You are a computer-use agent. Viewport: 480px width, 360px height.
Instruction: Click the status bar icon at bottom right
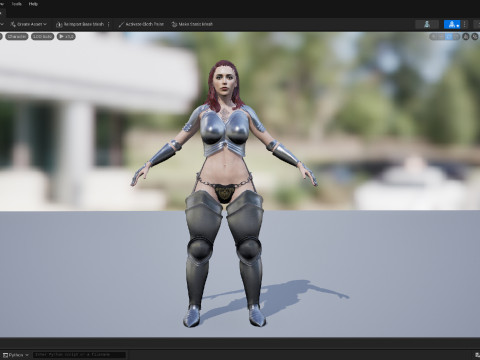click(477, 355)
